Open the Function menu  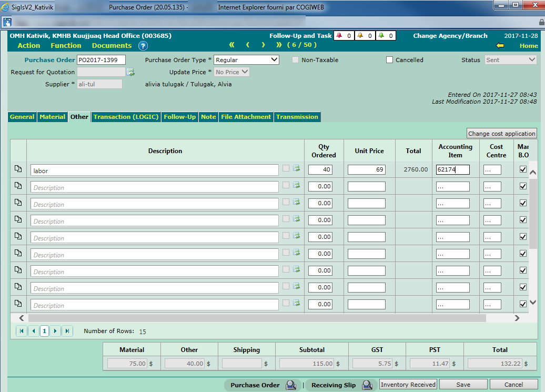[x=66, y=46]
